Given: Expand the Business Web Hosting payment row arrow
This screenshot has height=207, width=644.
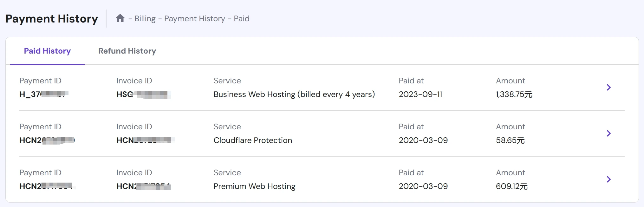Looking at the screenshot, I should (x=608, y=87).
